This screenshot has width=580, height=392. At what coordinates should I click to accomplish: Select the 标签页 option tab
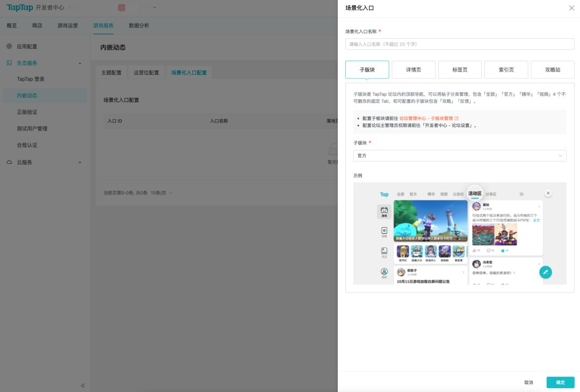(x=460, y=70)
